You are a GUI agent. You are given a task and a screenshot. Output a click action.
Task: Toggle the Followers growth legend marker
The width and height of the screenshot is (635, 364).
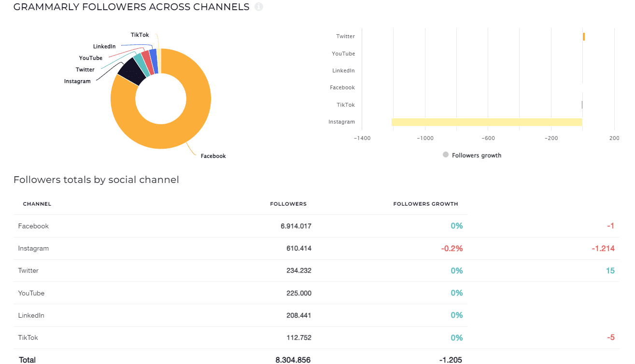point(446,155)
